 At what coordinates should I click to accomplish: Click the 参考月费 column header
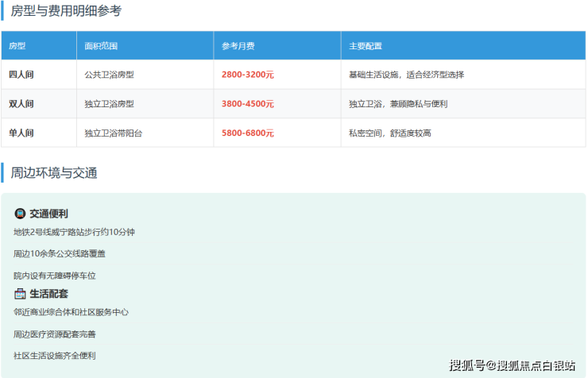[238, 46]
